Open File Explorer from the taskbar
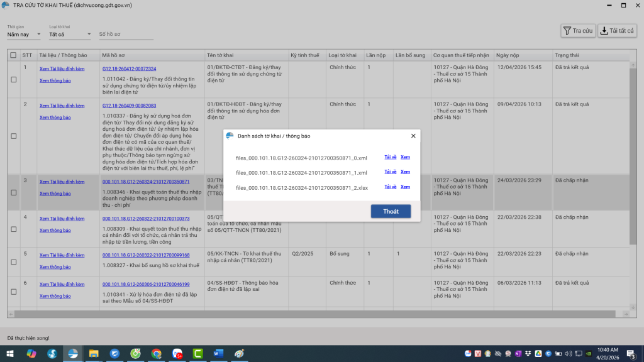 pos(93,354)
